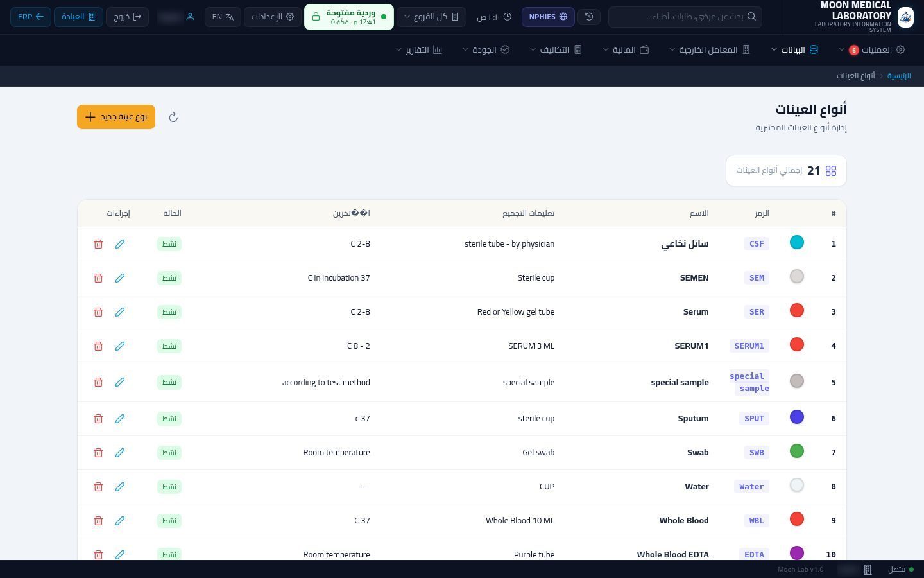
Task: Toggle the open shift status indicator (وردية مفتوحة)
Action: point(349,17)
